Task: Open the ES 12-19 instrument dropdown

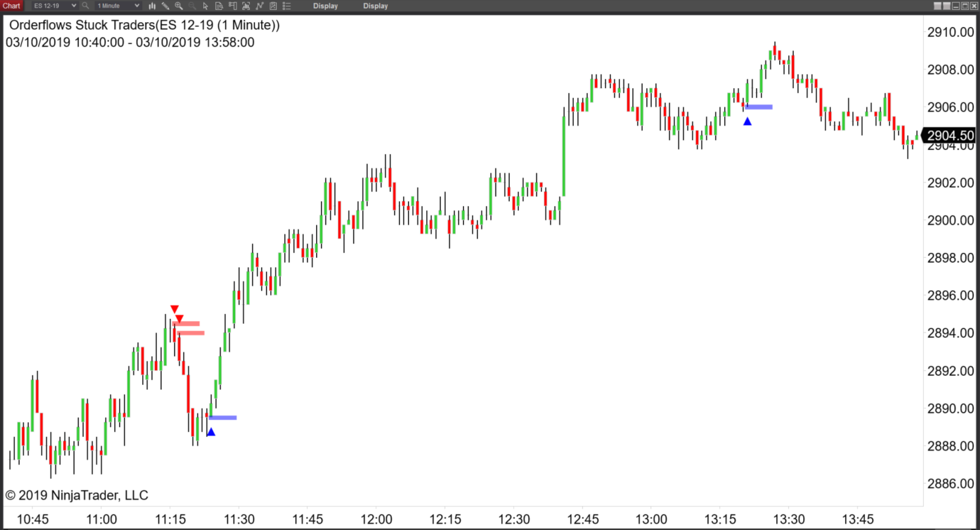Action: tap(55, 6)
